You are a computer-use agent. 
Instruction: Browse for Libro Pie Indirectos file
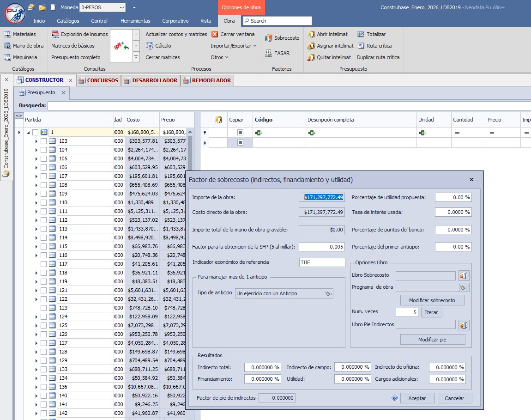(x=463, y=325)
